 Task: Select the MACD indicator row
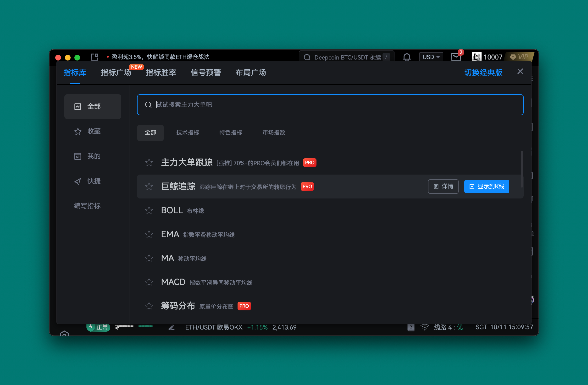tap(330, 282)
